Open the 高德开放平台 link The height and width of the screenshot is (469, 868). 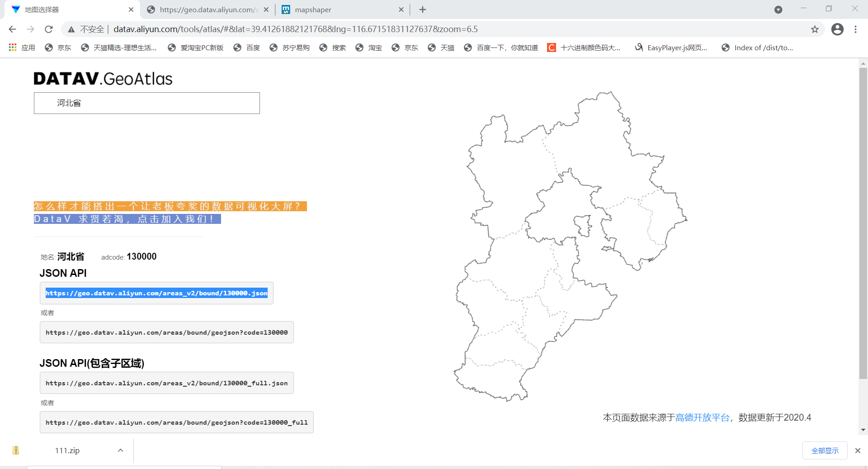pyautogui.click(x=702, y=417)
